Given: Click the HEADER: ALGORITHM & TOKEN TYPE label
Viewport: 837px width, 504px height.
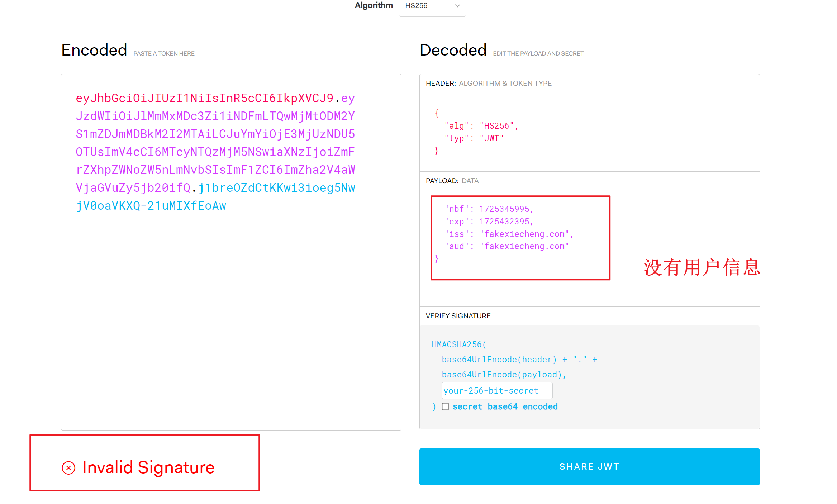Looking at the screenshot, I should coord(489,83).
